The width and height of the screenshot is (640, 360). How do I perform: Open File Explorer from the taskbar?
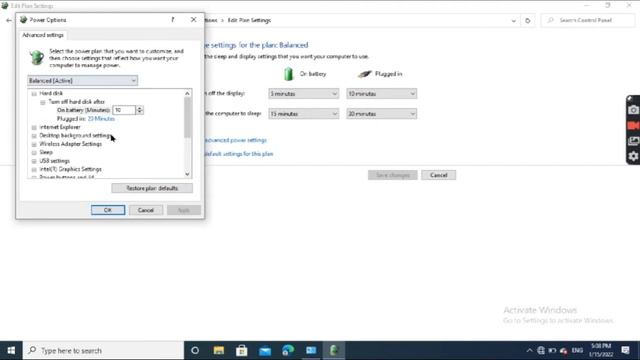pyautogui.click(x=218, y=351)
